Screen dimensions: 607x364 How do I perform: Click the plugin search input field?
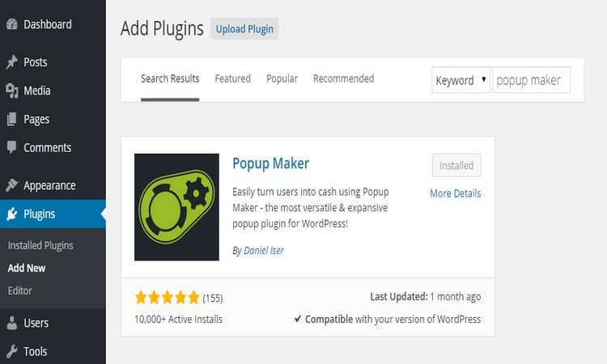click(531, 80)
